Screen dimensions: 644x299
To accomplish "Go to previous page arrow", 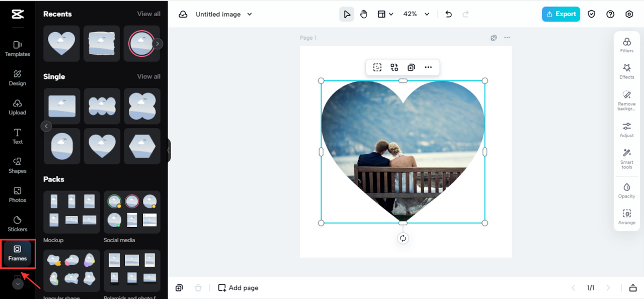I will [573, 288].
